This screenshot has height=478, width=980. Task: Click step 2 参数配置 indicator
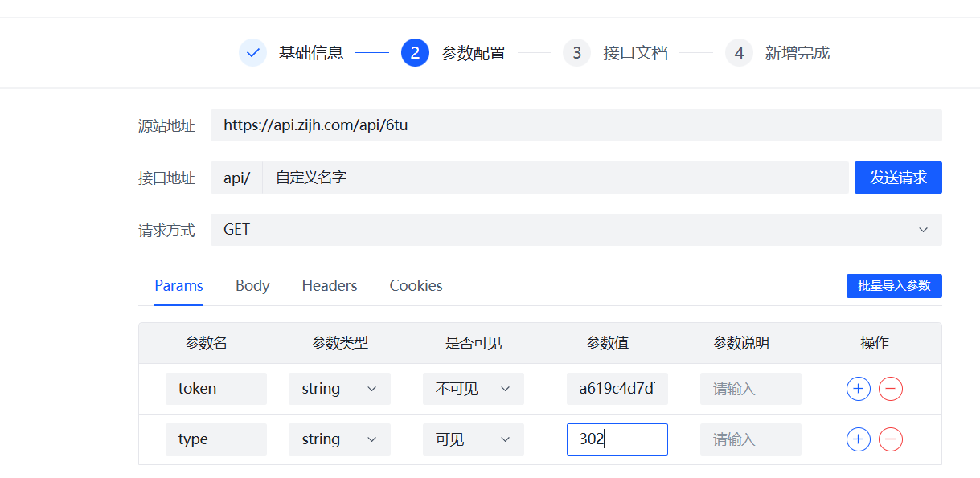(x=415, y=52)
